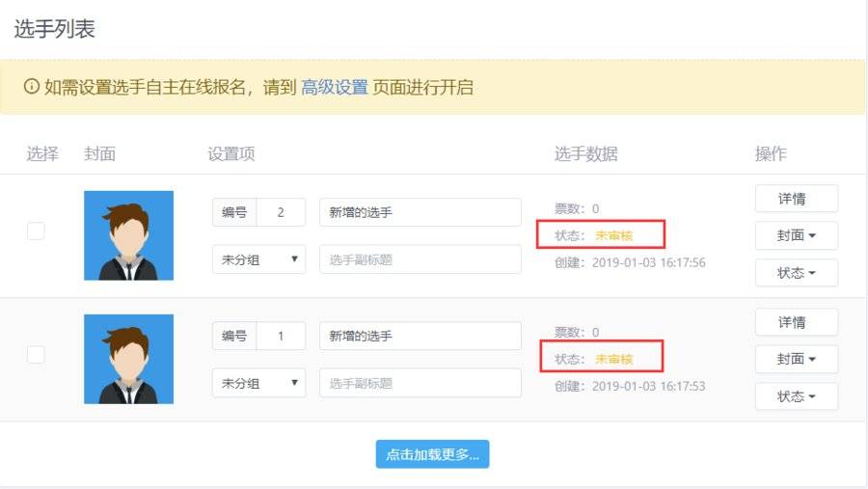Expand the 封面 dropdown for contestant 1

pyautogui.click(x=796, y=359)
